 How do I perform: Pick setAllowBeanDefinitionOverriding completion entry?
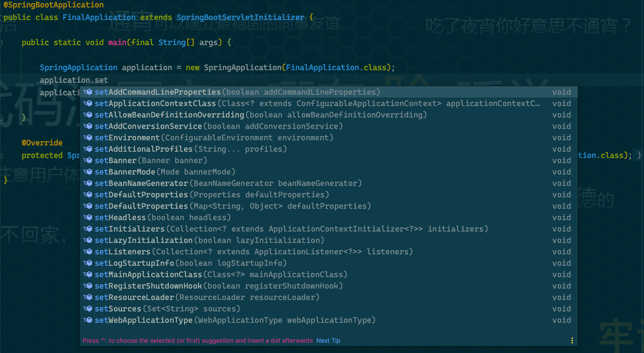(x=329, y=115)
